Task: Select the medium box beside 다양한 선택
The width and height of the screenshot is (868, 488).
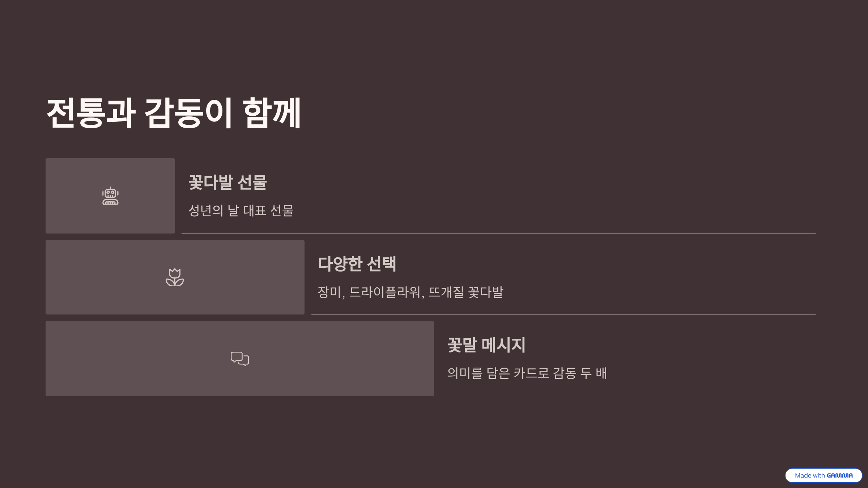Action: (175, 277)
